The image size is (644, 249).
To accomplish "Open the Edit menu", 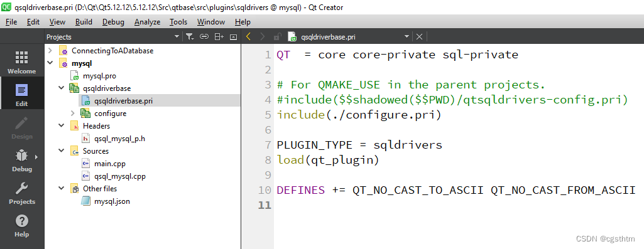I will click(33, 22).
